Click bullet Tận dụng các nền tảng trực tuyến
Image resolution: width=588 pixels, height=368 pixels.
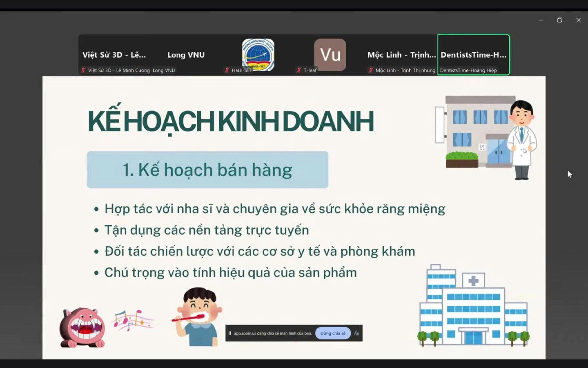point(207,230)
